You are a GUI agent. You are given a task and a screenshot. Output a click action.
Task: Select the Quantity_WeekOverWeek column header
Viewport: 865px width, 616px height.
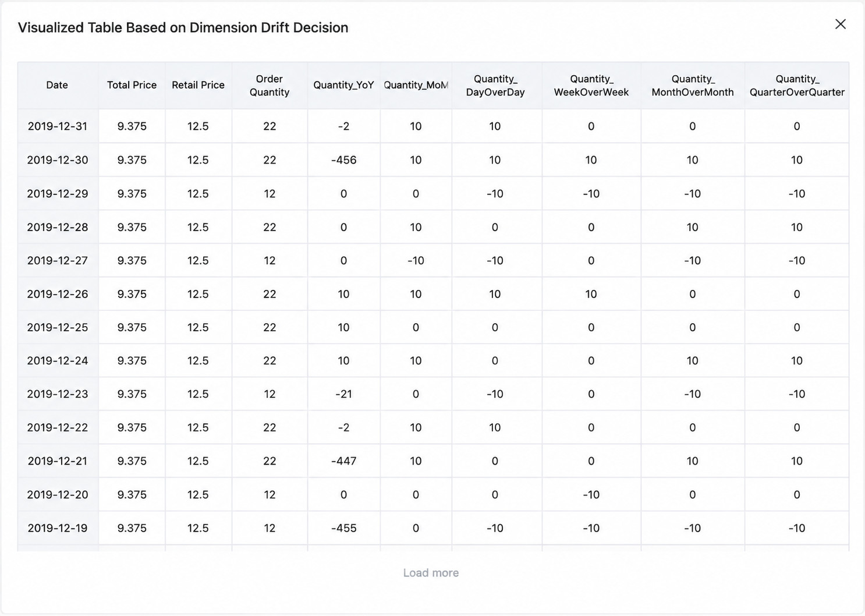pos(591,85)
